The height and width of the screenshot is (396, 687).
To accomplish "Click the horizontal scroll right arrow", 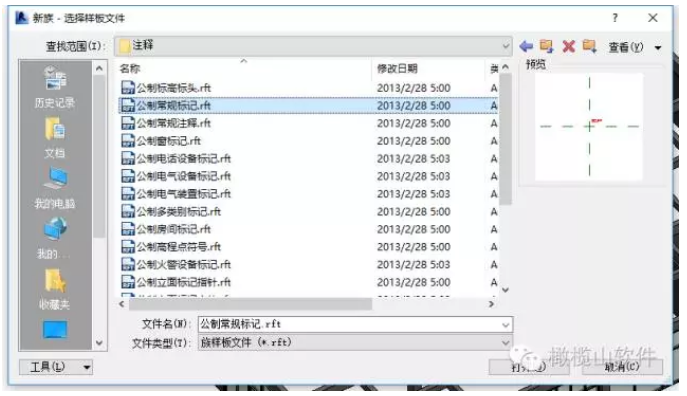I will (x=492, y=304).
